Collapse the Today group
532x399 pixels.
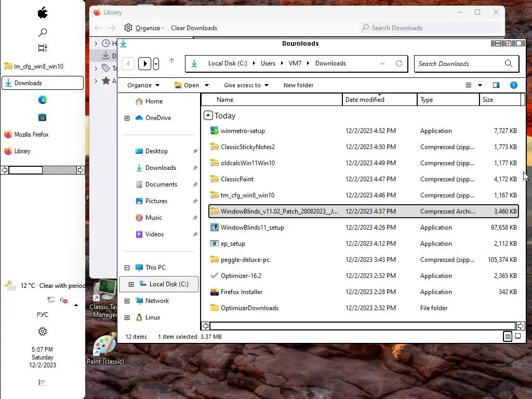[208, 116]
